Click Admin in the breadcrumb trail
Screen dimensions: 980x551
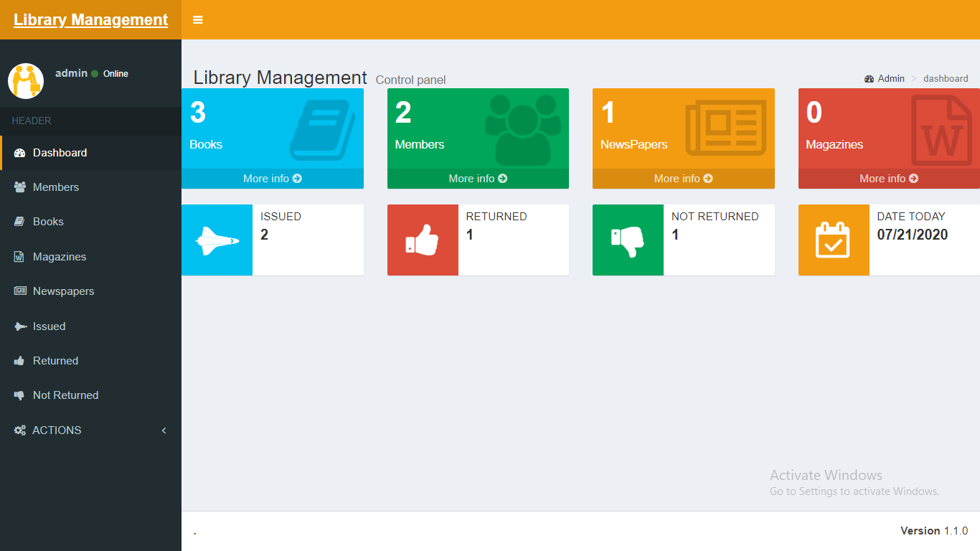click(890, 78)
